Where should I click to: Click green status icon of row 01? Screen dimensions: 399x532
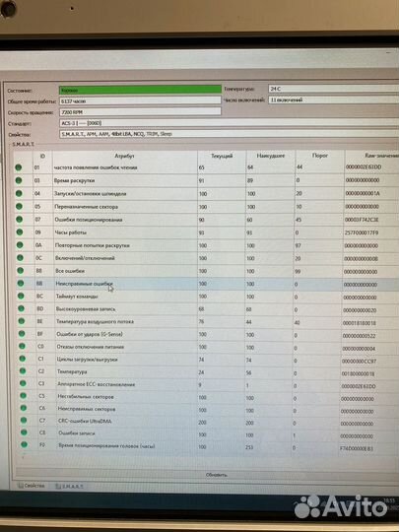coord(19,167)
